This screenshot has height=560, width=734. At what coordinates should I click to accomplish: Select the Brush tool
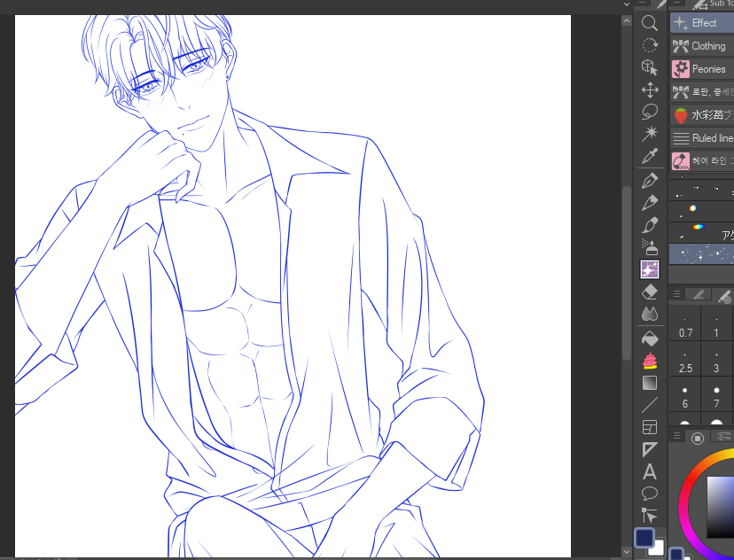(x=649, y=225)
